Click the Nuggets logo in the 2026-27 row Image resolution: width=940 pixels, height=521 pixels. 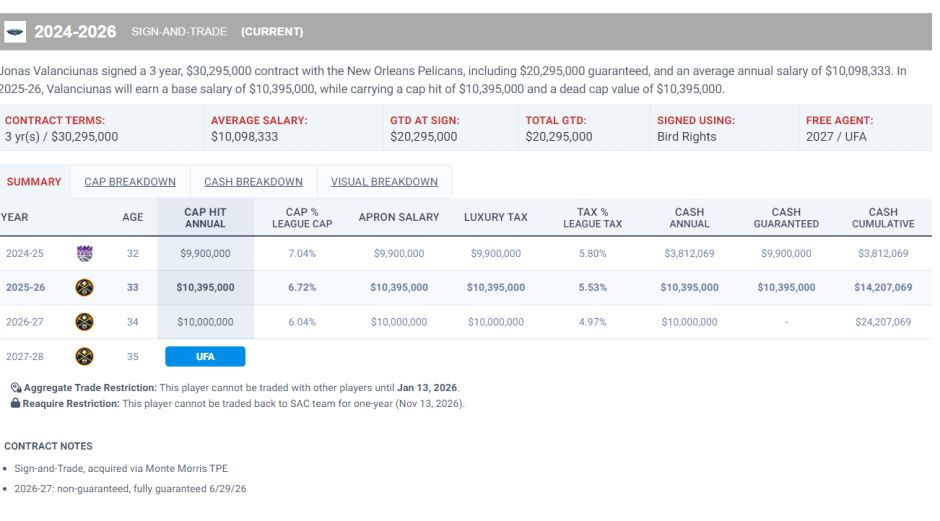(85, 322)
